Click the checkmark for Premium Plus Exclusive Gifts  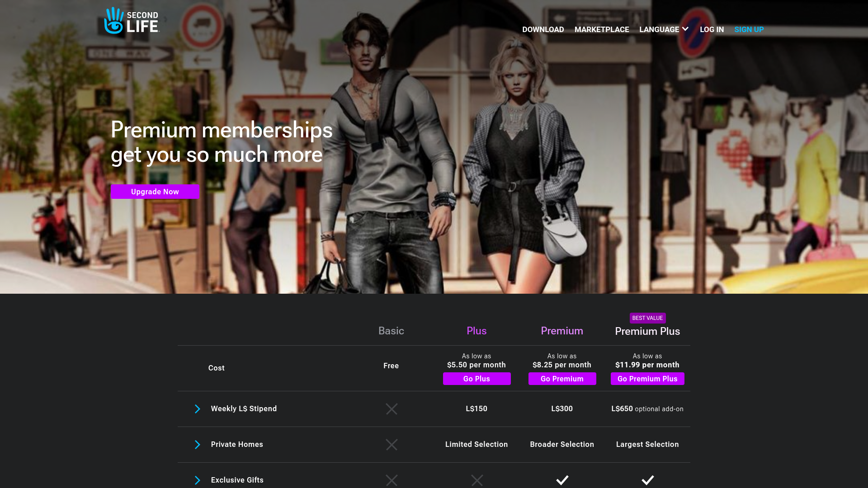click(647, 480)
